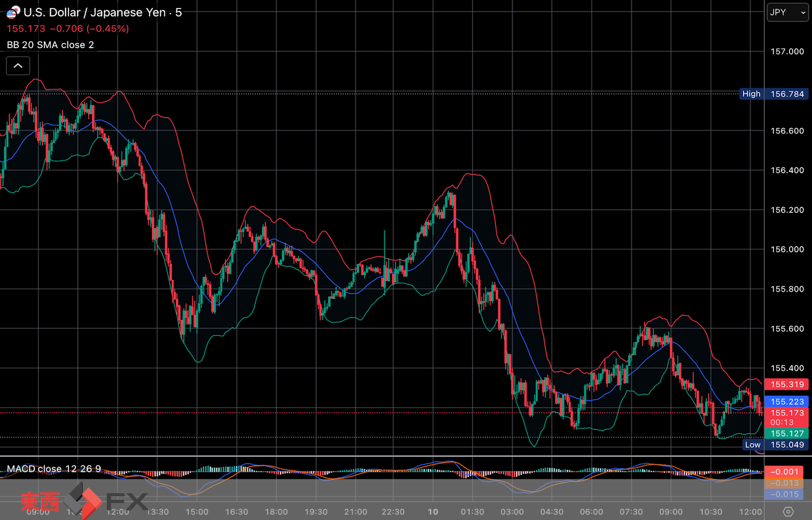
Task: Click the 21:00 label on time axis
Action: tap(355, 511)
